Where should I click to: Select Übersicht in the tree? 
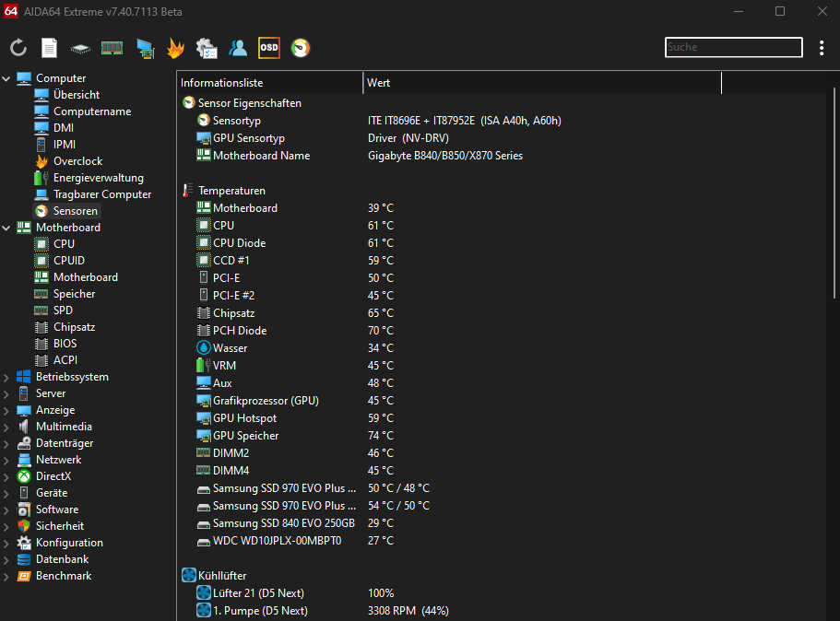pyautogui.click(x=67, y=95)
